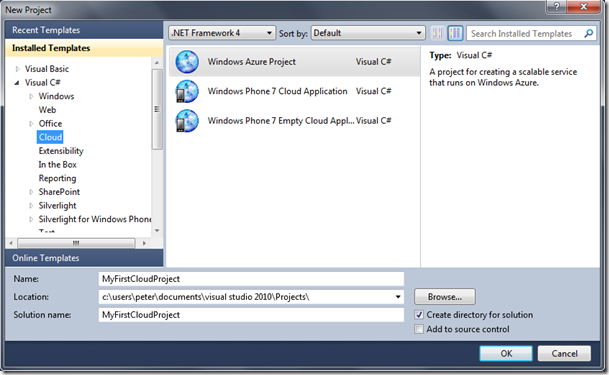Select the Windows Azure Project template icon

187,62
